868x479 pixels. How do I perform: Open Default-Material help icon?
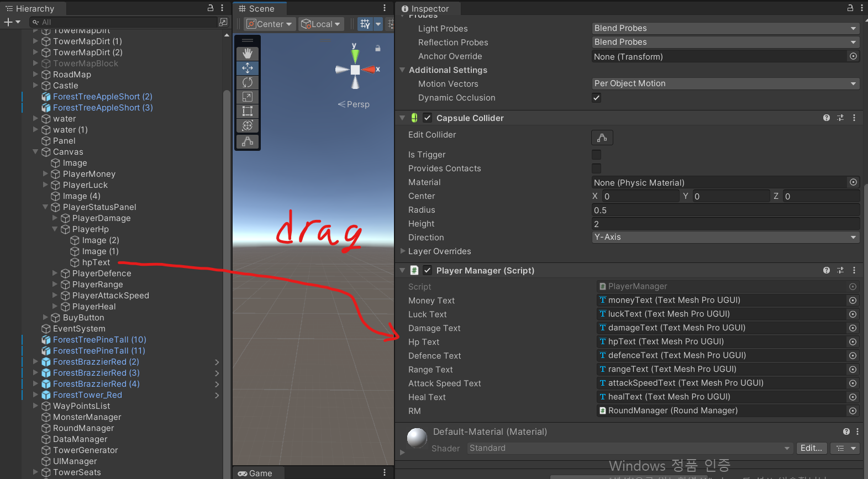point(846,431)
